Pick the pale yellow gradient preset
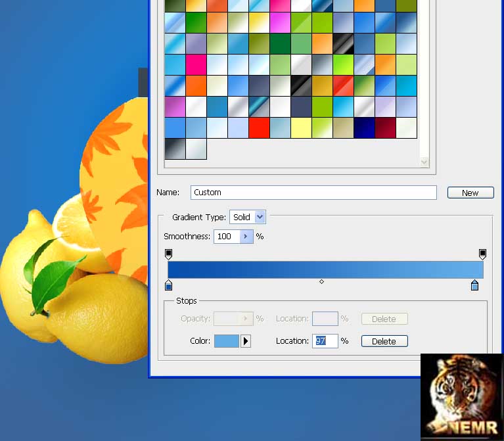Image resolution: width=504 pixels, height=441 pixels. pyautogui.click(x=301, y=128)
